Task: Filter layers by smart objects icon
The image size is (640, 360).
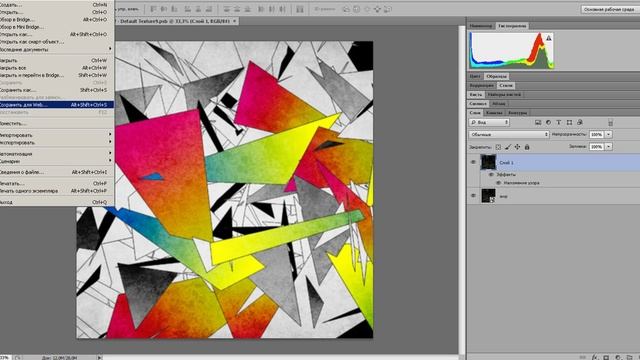Action: point(580,122)
